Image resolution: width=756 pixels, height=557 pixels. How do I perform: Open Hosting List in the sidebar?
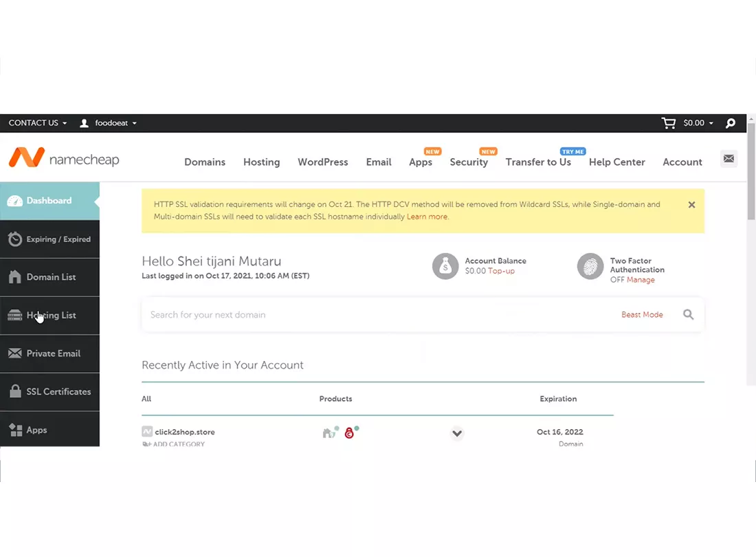[49, 316]
